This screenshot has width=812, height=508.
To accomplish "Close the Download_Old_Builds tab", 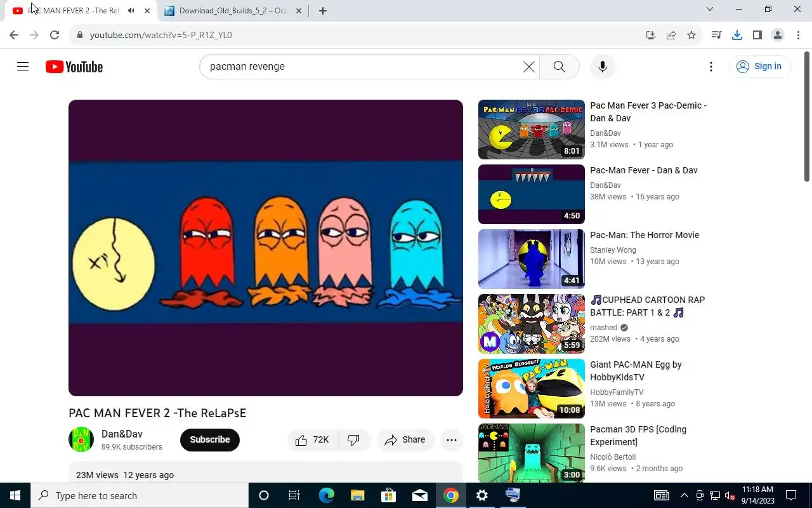I will [299, 11].
